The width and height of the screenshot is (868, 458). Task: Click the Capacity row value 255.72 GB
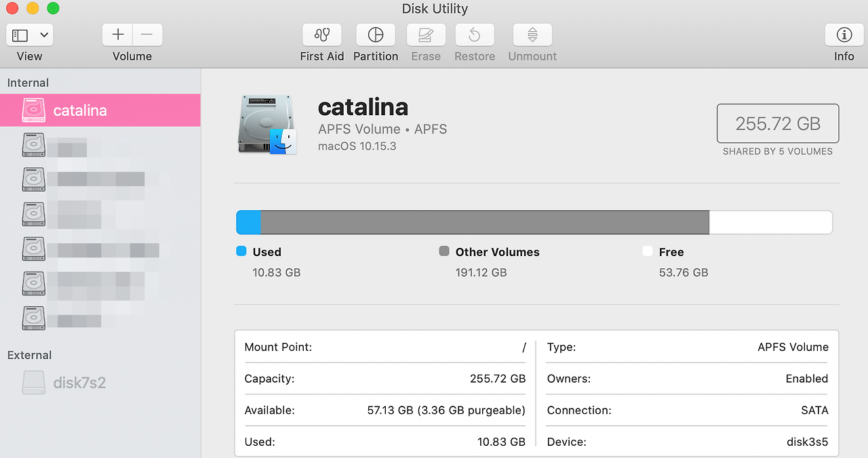point(498,379)
